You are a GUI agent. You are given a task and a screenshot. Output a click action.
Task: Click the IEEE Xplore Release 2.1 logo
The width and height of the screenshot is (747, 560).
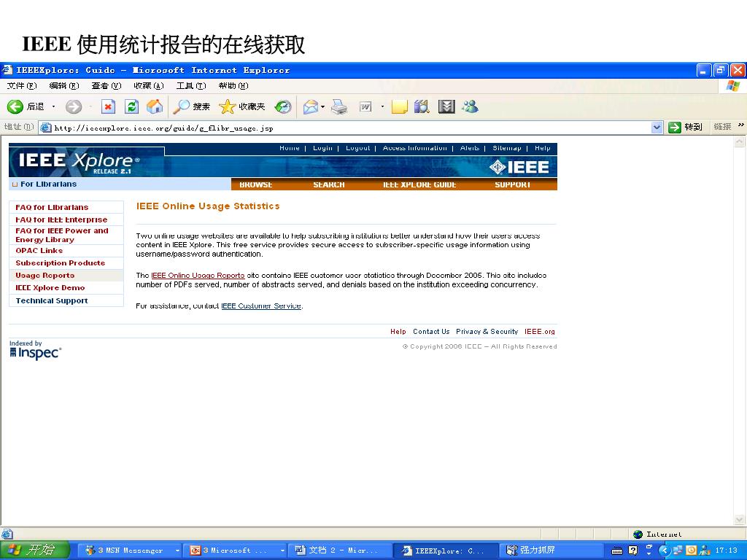coord(79,162)
